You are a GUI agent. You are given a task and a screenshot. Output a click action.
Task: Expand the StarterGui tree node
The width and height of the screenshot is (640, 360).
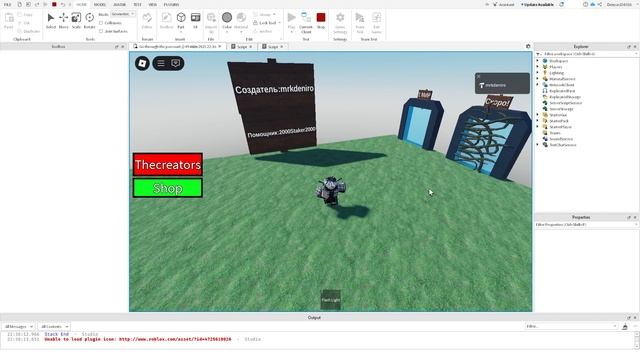point(538,115)
